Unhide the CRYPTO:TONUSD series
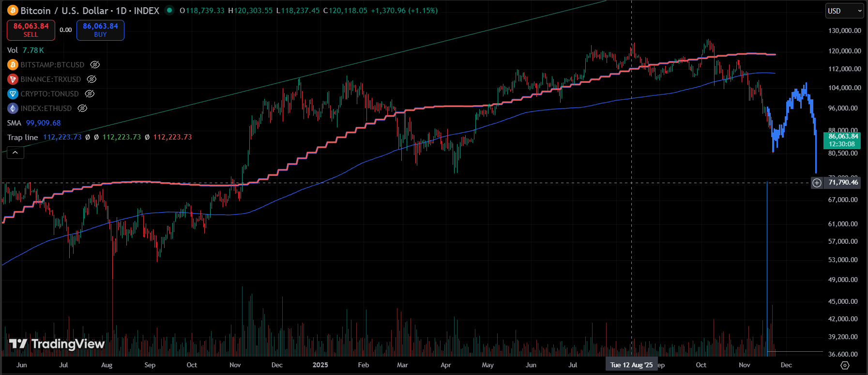Image resolution: width=868 pixels, height=375 pixels. coord(90,94)
